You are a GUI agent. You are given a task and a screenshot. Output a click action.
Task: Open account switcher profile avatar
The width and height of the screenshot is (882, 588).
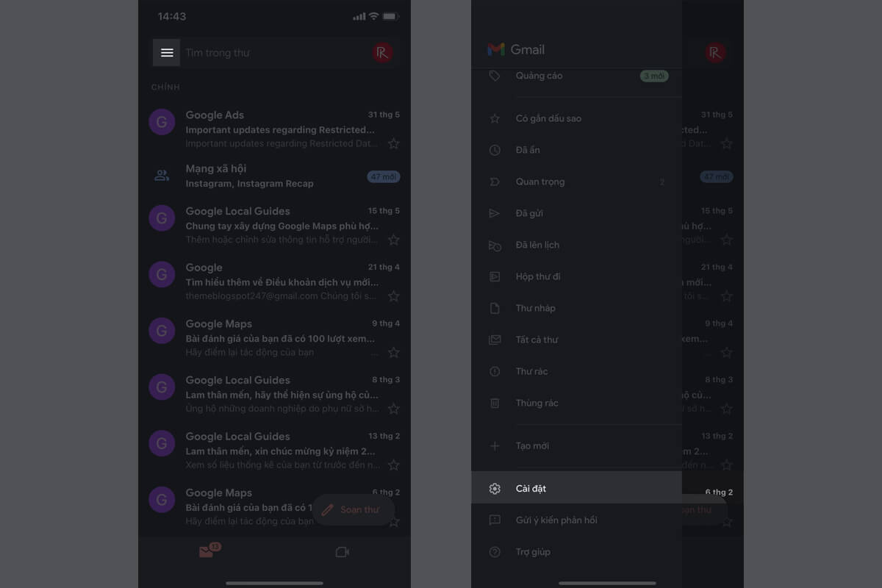[x=382, y=53]
